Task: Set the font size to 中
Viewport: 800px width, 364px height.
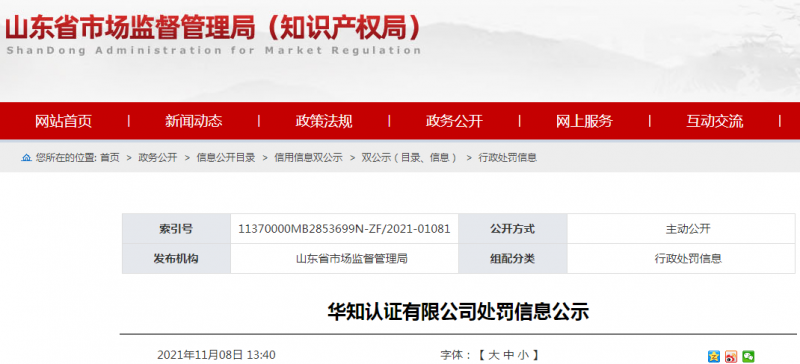Action: click(x=508, y=355)
